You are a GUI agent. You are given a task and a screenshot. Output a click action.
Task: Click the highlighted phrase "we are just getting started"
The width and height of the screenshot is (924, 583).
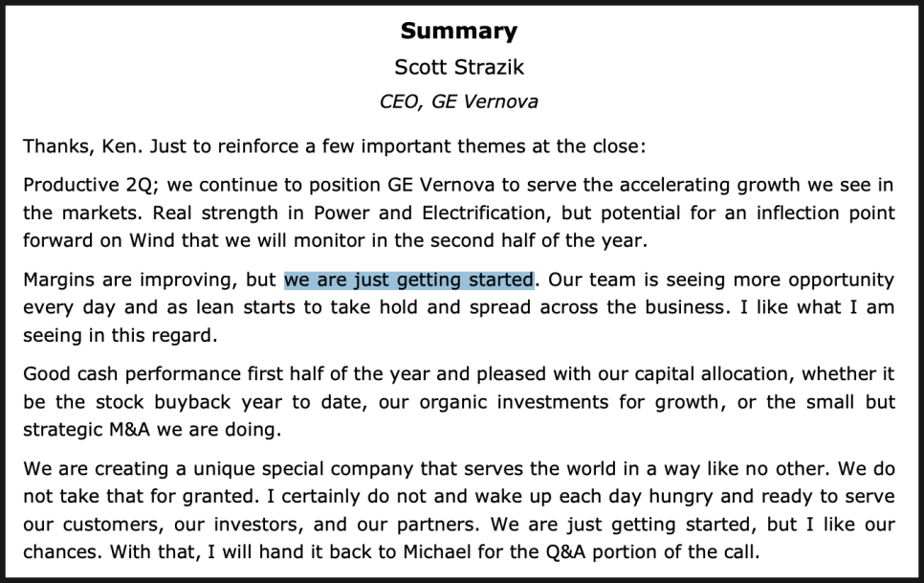pos(409,280)
